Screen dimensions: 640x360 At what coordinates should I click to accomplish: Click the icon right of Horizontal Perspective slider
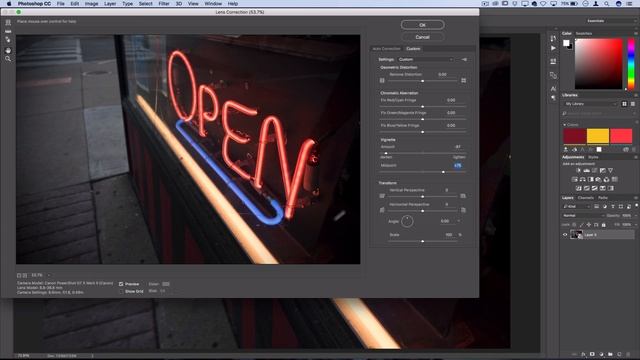463,210
